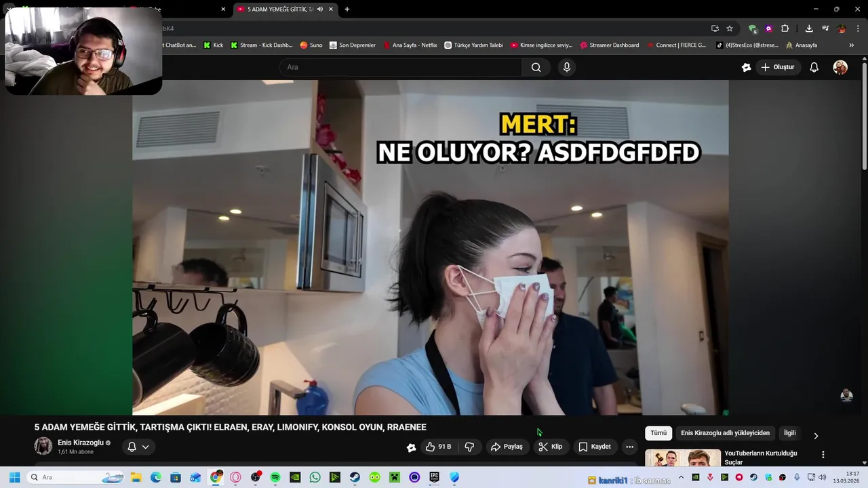
Task: Open a new browser tab
Action: (x=347, y=9)
